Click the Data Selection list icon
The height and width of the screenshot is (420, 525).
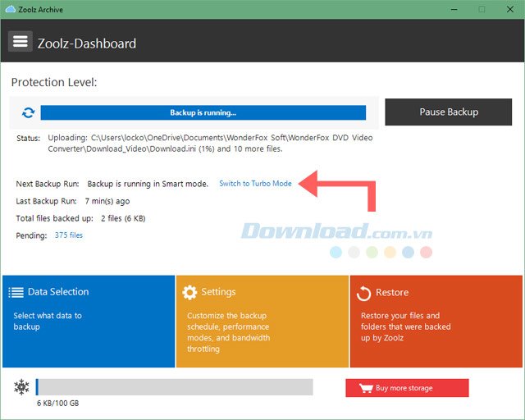coord(16,292)
